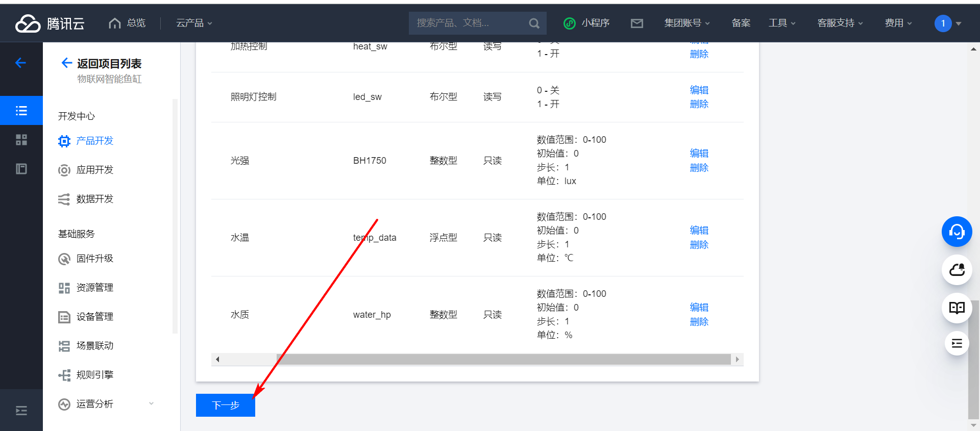Click 编辑 link for 水温 row

699,231
